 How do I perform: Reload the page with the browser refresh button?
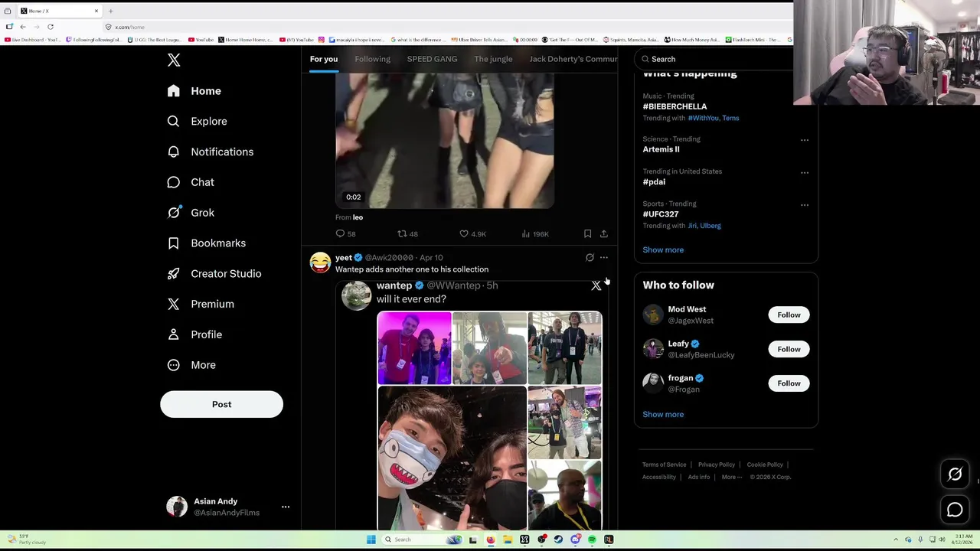pos(51,27)
